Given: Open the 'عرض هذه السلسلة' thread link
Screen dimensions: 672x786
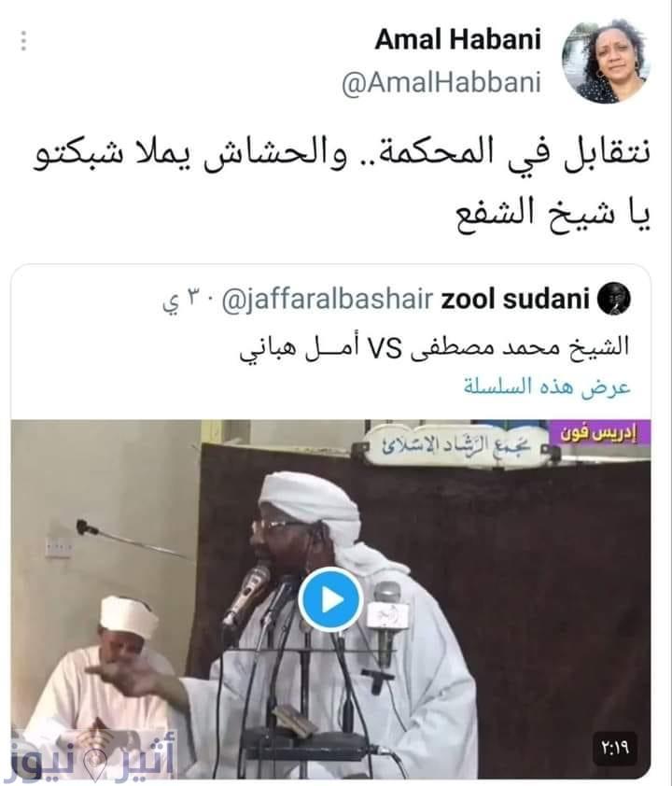Looking at the screenshot, I should 547,387.
